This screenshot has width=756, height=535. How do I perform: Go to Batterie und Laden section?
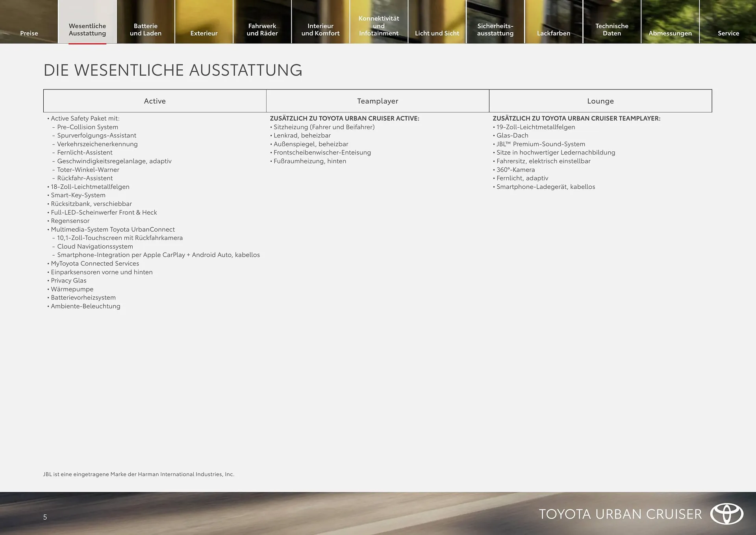(x=146, y=30)
